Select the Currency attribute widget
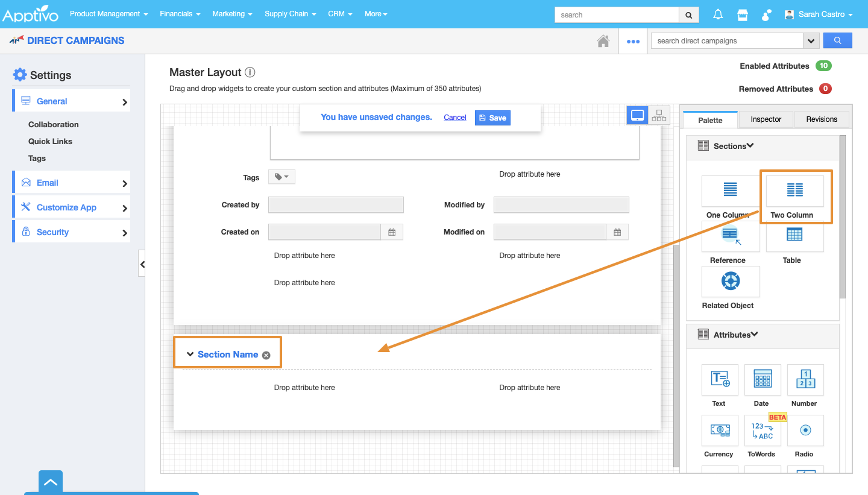Image resolution: width=868 pixels, height=495 pixels. click(x=720, y=430)
